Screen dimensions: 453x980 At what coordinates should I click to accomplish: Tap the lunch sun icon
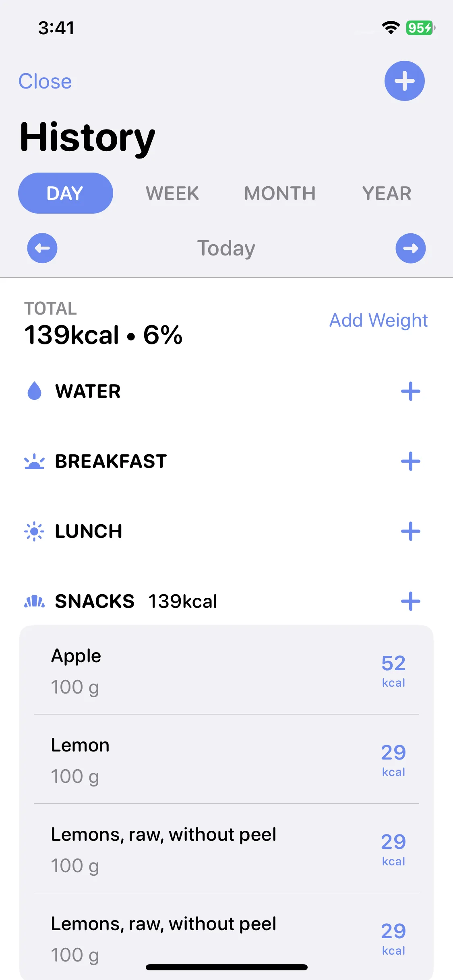tap(34, 531)
